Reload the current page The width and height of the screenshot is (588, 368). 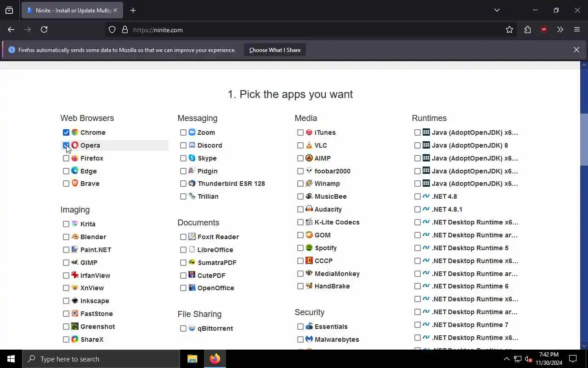44,29
